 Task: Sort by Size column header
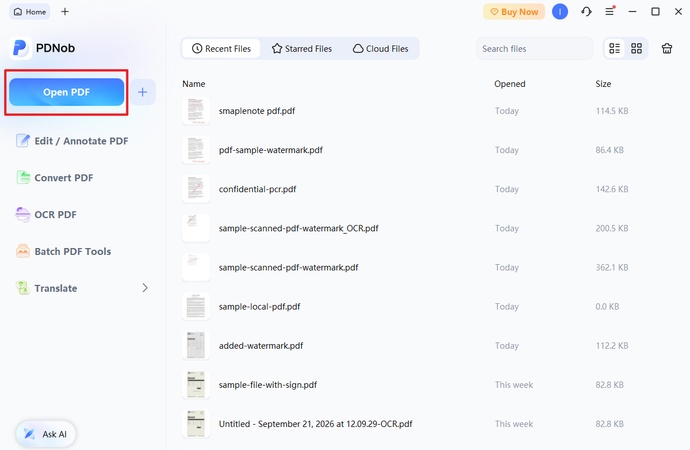tap(603, 84)
